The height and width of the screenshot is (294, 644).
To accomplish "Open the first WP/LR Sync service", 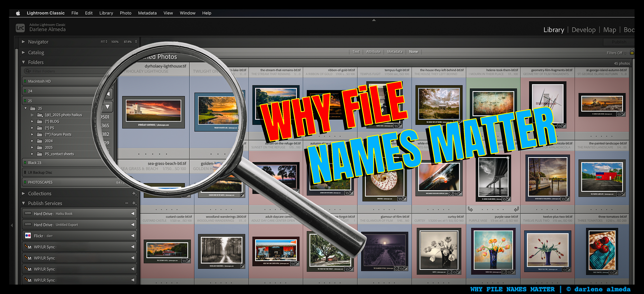I will click(x=79, y=247).
